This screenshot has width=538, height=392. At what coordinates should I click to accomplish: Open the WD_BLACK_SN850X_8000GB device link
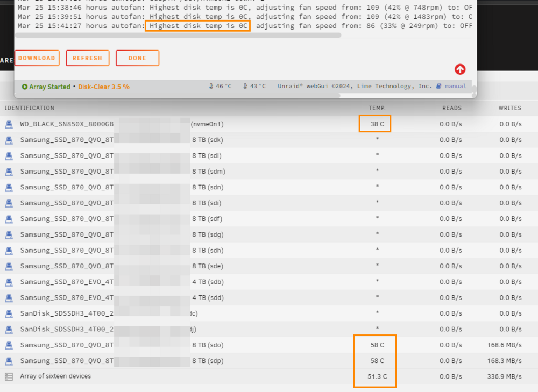click(67, 124)
